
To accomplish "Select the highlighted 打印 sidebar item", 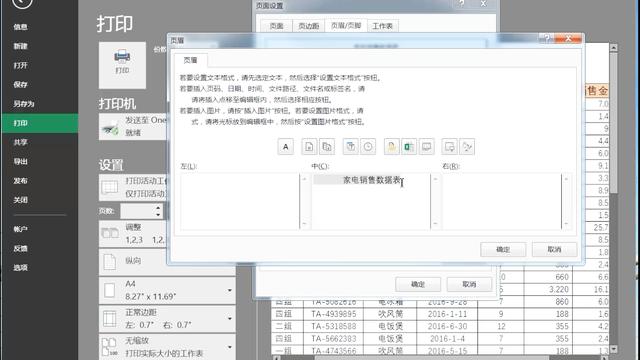I will click(x=39, y=123).
